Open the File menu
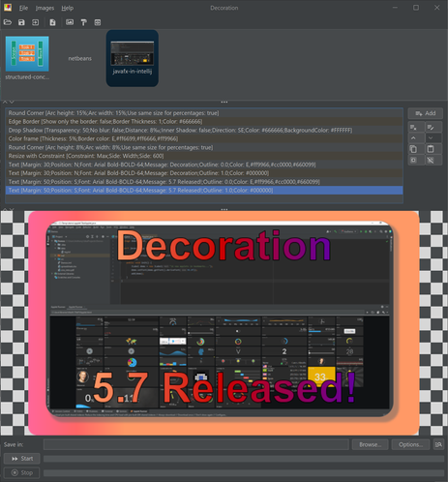 coord(23,8)
